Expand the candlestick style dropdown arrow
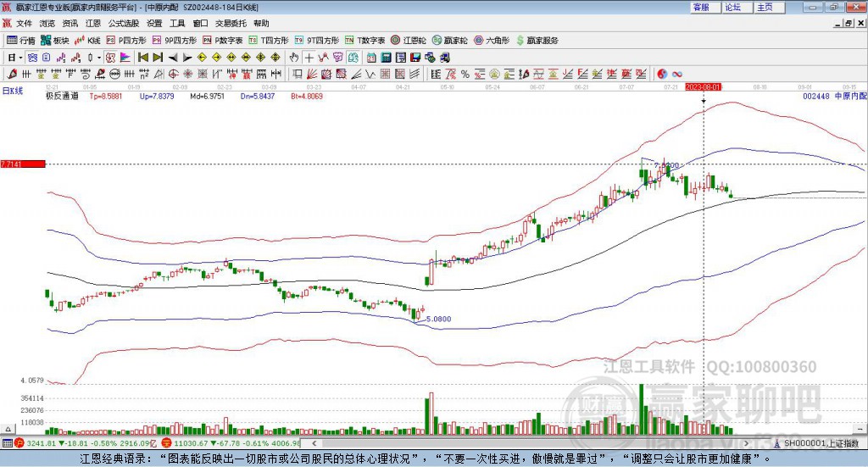The image size is (868, 467). tap(99, 58)
